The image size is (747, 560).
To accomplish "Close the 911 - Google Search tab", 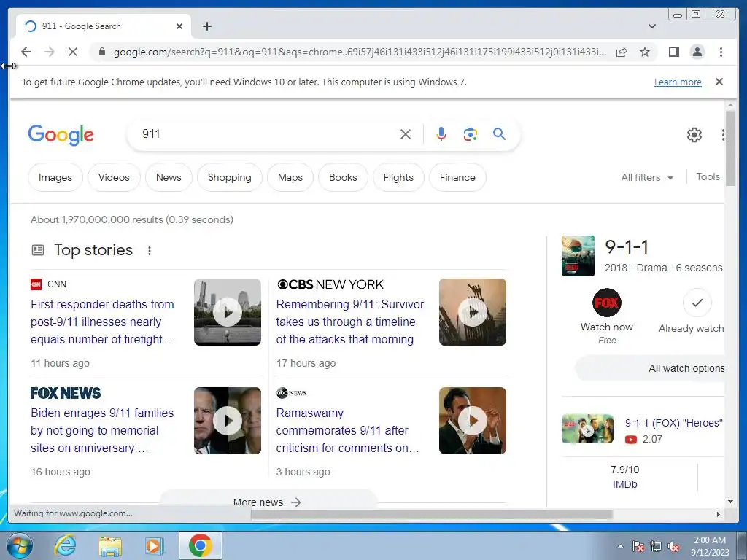I will tap(179, 26).
